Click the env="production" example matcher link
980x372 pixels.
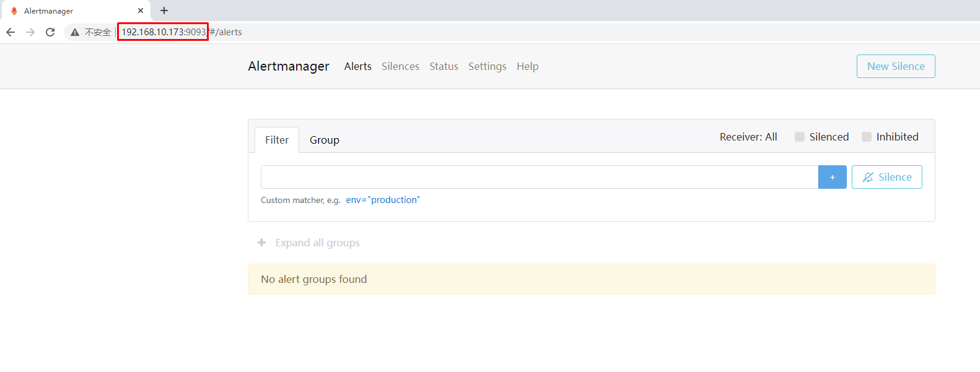click(383, 200)
